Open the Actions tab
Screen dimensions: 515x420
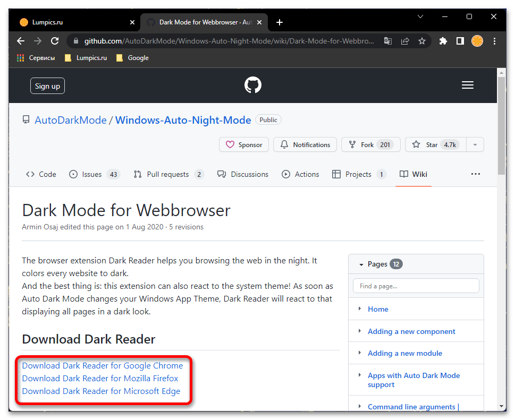click(300, 174)
